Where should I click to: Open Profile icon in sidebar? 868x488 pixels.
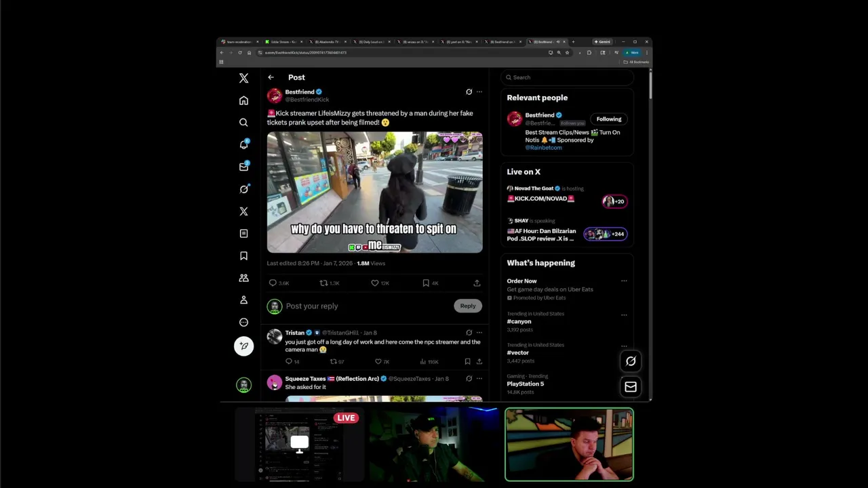(x=243, y=300)
